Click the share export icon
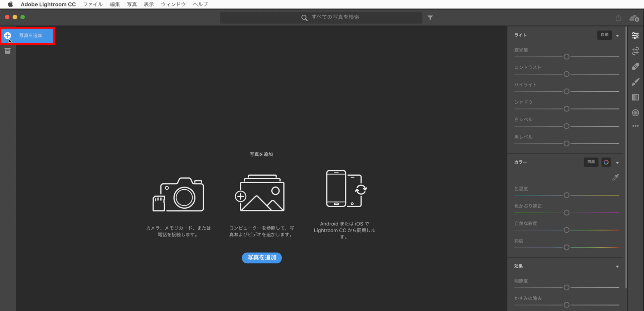Viewport: 644px width, 311px height. [x=618, y=18]
